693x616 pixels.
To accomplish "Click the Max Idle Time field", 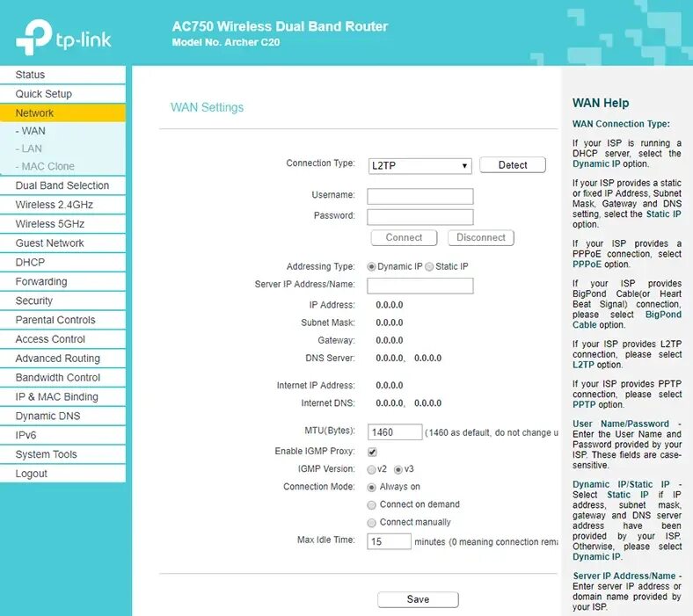I will click(x=389, y=542).
